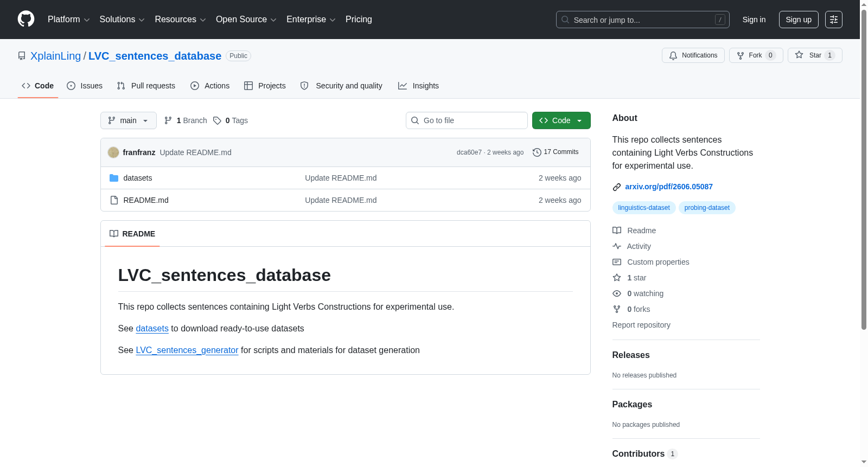
Task: Open the Activity link
Action: click(631, 246)
